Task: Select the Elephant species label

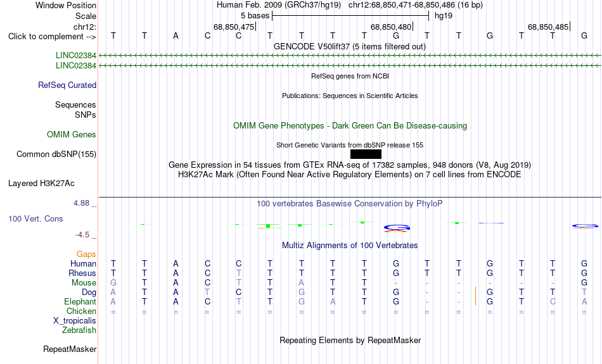Action: (x=80, y=301)
